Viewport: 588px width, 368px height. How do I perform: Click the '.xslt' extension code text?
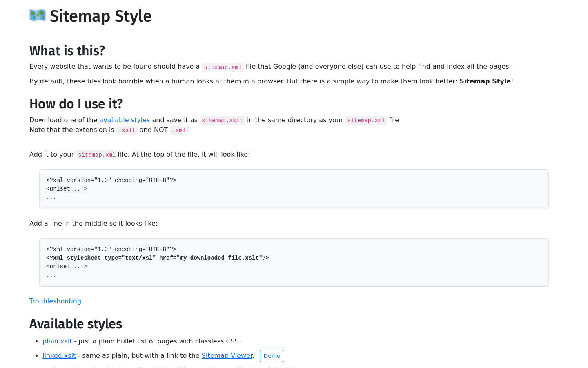point(127,130)
